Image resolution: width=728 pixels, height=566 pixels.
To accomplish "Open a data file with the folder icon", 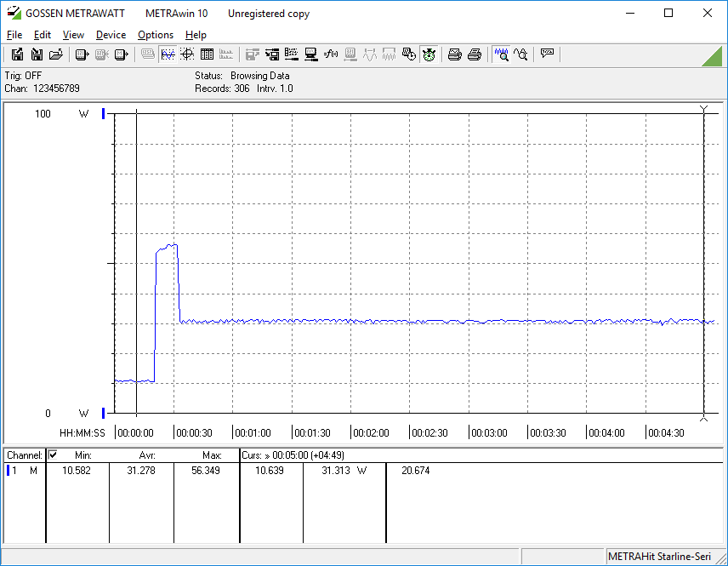I will pyautogui.click(x=56, y=54).
